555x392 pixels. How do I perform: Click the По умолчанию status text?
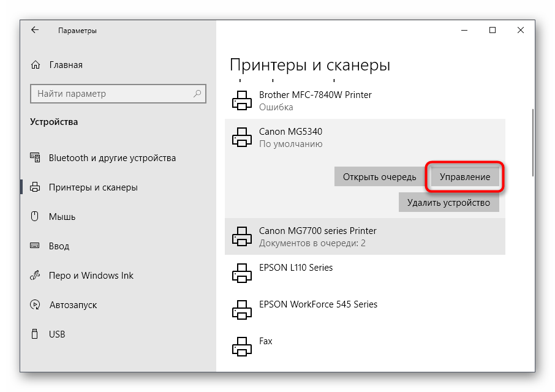tap(290, 144)
